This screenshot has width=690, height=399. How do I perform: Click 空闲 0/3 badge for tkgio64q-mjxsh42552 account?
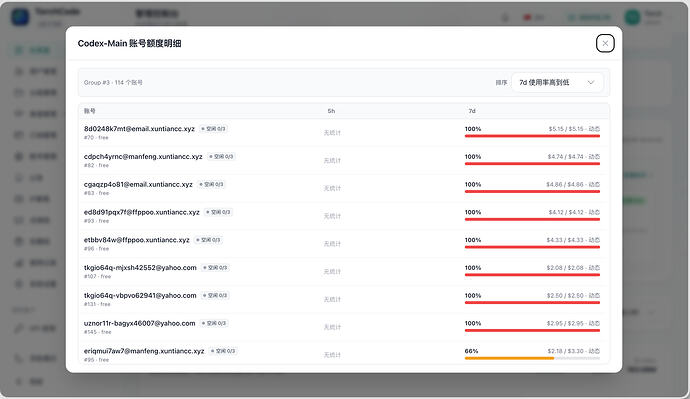tap(216, 267)
